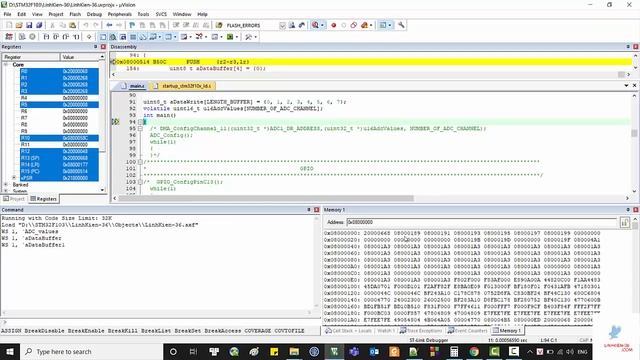
Task: Click the Stop icon in debug toolbar
Action: [x=32, y=37]
